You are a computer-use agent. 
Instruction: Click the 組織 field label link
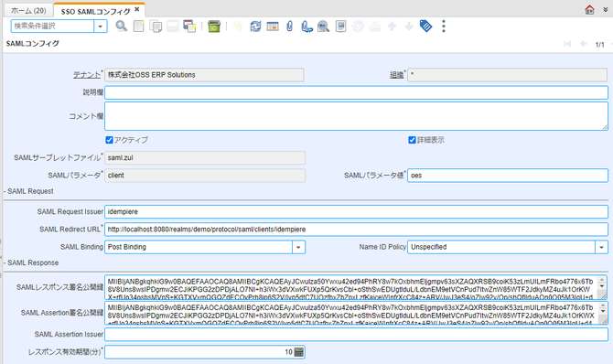pos(396,75)
